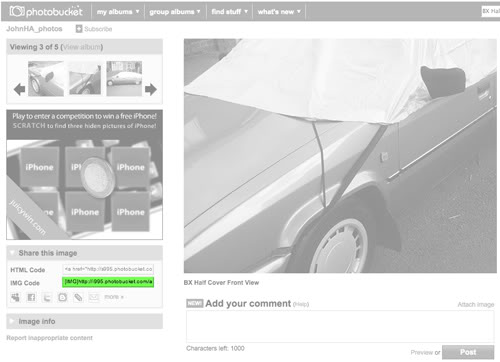This screenshot has width=500, height=362.
Task: Click the highlighted IMG Code field
Action: pos(108,282)
